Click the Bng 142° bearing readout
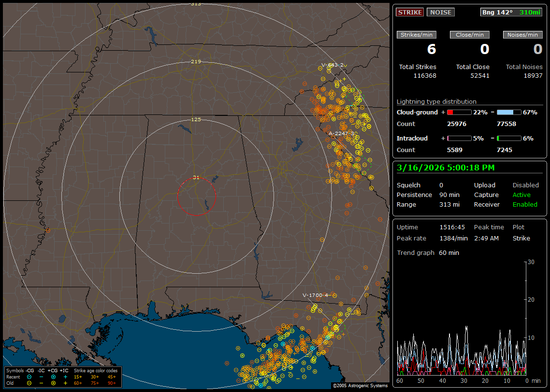 pyautogui.click(x=497, y=12)
